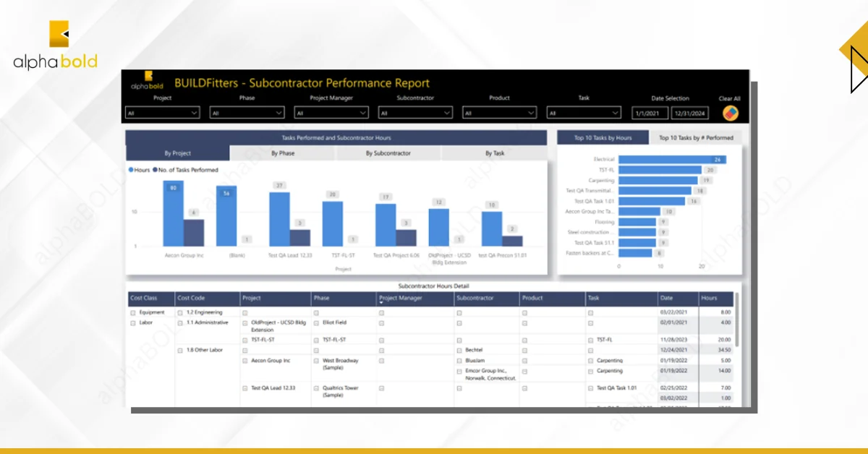Expand the Elliot Field phase
868x454 pixels.
(x=317, y=322)
